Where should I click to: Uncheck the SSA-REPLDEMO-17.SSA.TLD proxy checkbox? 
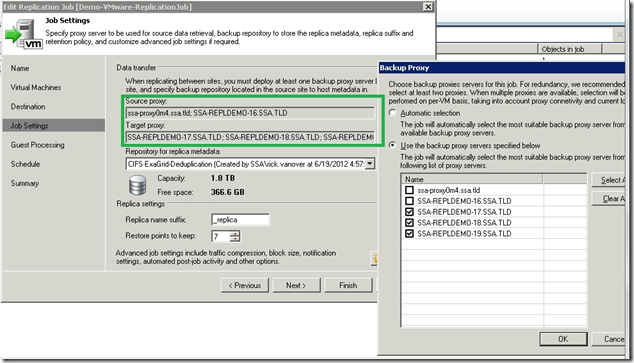[409, 212]
